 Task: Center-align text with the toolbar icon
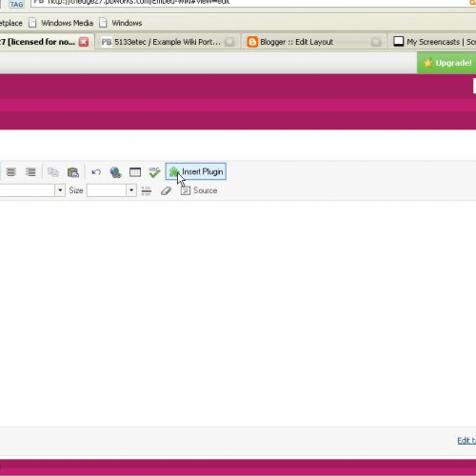pos(11,172)
